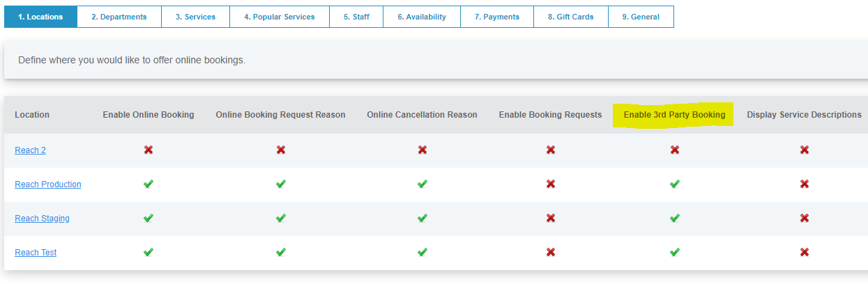
Task: Go to the 8. Gift Cards tab
Action: tap(571, 17)
